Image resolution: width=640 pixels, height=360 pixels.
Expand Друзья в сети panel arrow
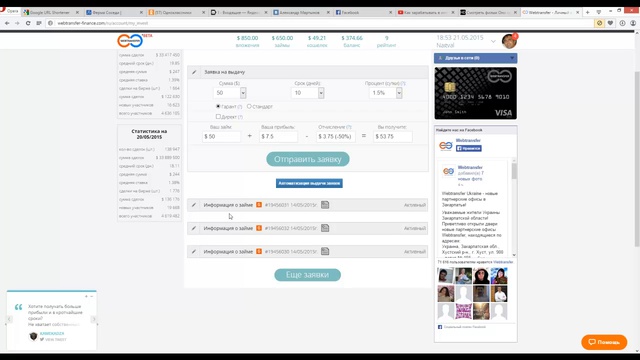click(512, 58)
